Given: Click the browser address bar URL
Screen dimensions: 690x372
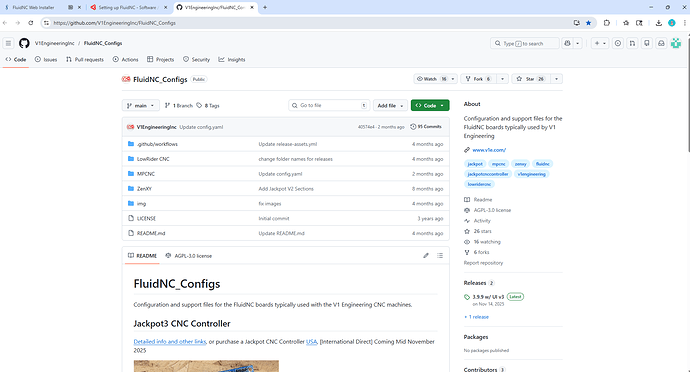Looking at the screenshot, I should (114, 23).
